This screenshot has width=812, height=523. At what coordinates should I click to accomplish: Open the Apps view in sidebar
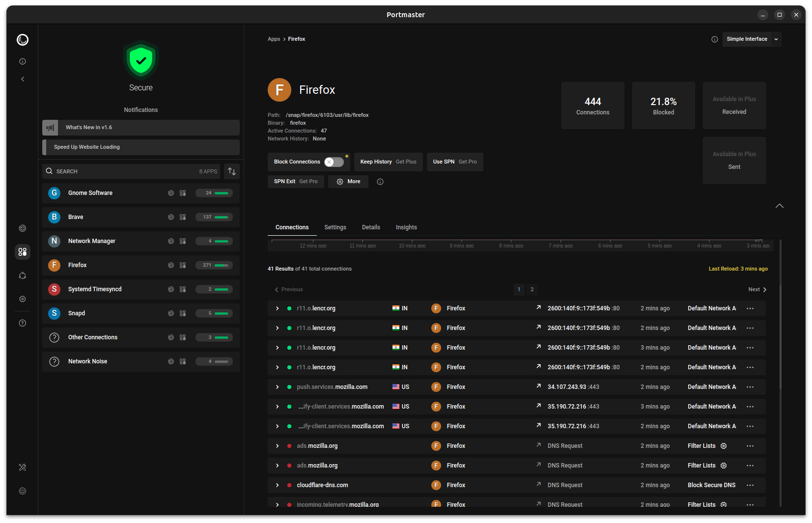(23, 252)
